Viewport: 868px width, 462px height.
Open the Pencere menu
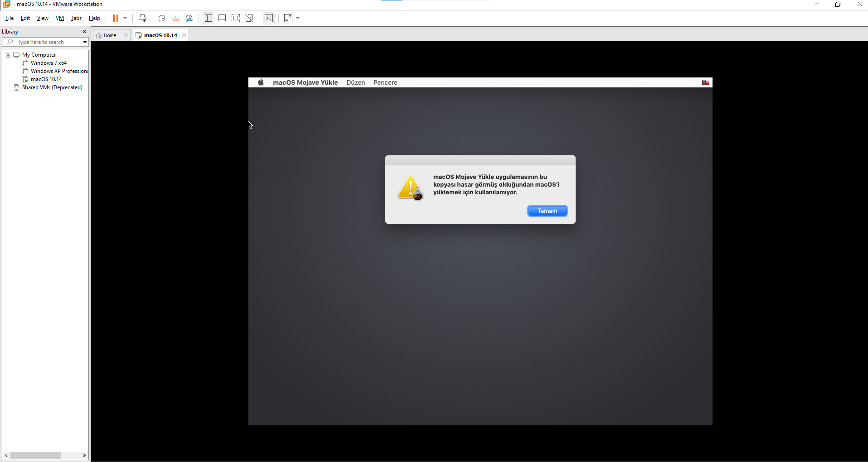point(385,82)
